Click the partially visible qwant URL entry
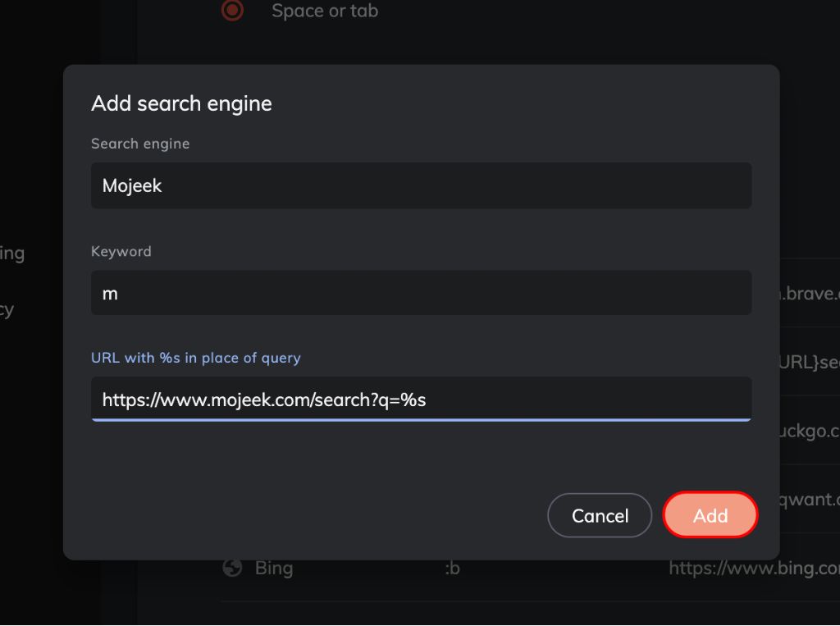 tap(810, 499)
